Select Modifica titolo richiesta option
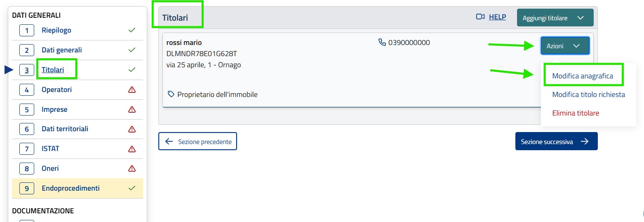This screenshot has width=644, height=222. coord(588,94)
